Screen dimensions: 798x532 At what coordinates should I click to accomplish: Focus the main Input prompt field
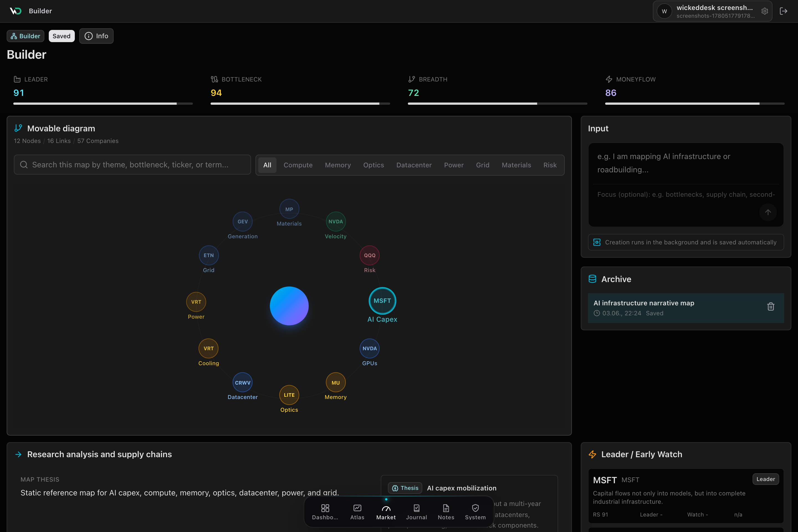pyautogui.click(x=686, y=163)
